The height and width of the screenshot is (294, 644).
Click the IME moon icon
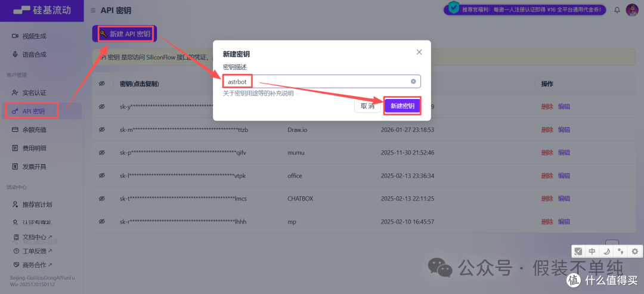click(x=606, y=251)
